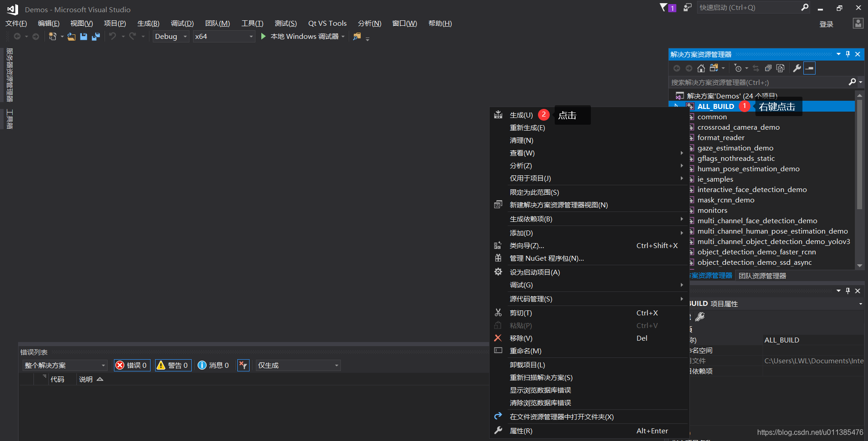Viewport: 868px width, 441px height.
Task: Choose 重新生成(E) from the context menu
Action: tap(527, 128)
